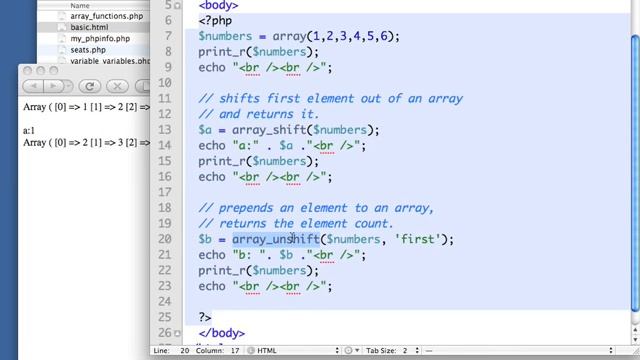Click the $b variable on line 20
The height and width of the screenshot is (360, 640).
click(205, 239)
